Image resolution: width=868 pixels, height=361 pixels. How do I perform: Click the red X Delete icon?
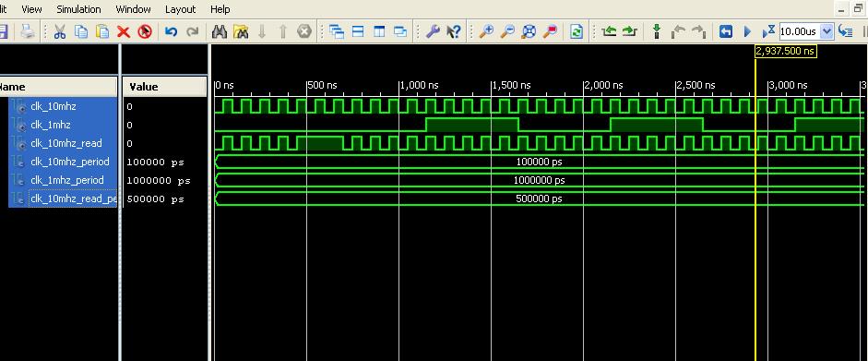123,31
